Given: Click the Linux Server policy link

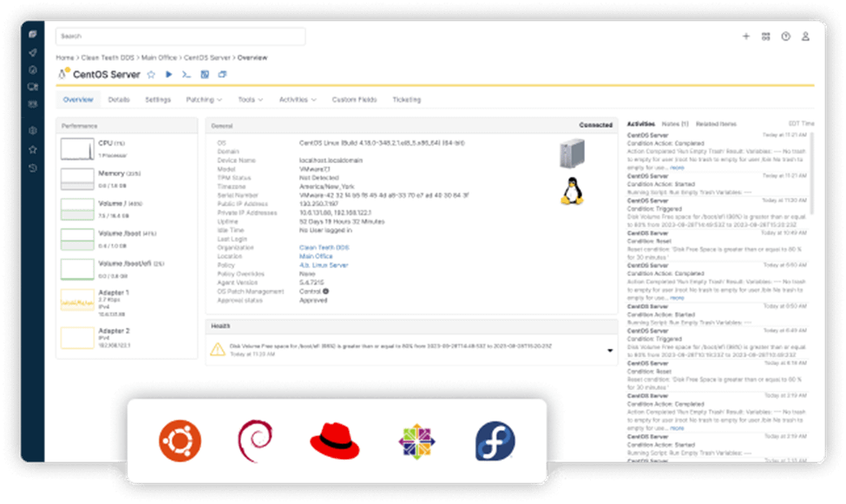Looking at the screenshot, I should tap(324, 265).
